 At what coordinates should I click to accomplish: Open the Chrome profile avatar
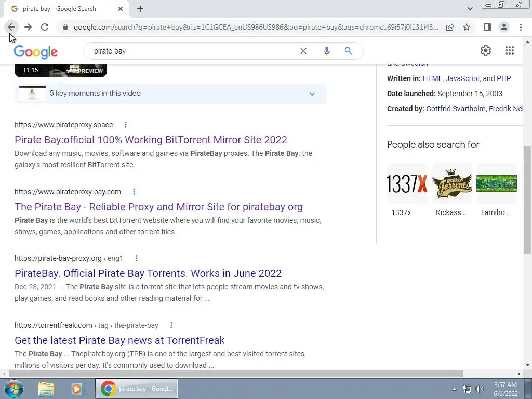pyautogui.click(x=504, y=27)
